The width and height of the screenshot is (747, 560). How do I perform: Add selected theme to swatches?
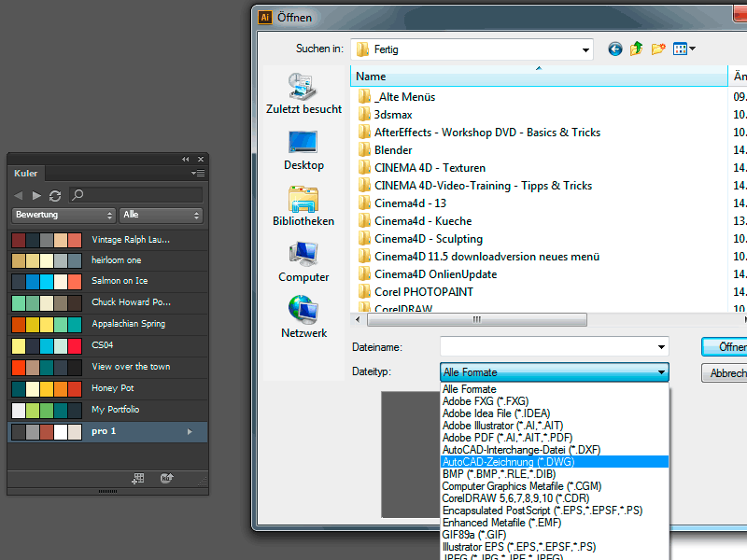tap(137, 479)
